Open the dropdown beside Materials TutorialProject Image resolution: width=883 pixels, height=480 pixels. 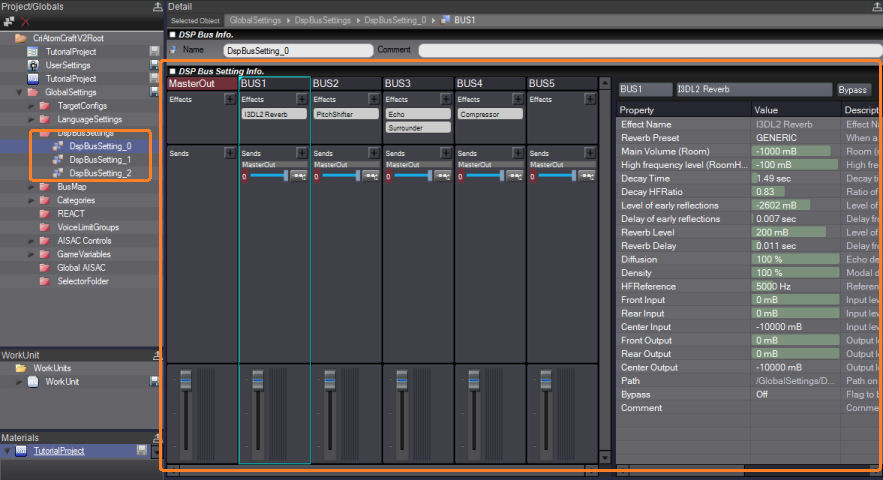pos(156,451)
